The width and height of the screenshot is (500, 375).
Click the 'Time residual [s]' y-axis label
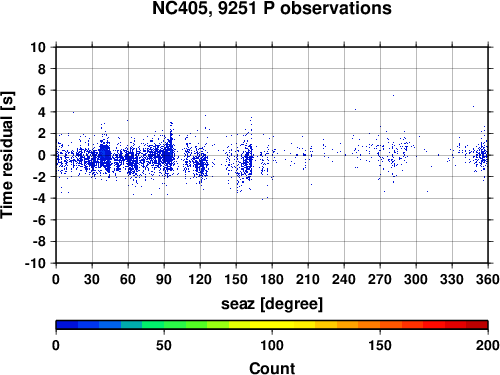coord(7,155)
